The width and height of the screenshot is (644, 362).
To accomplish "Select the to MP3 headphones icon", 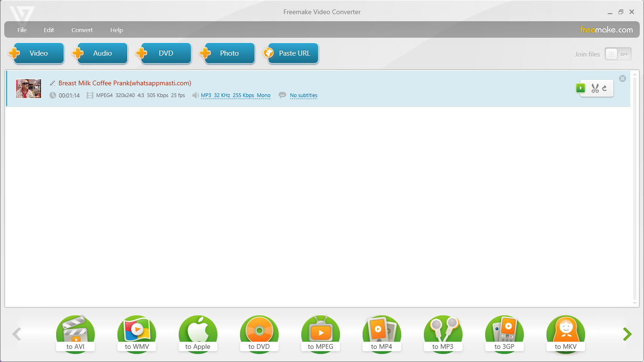I will [443, 334].
